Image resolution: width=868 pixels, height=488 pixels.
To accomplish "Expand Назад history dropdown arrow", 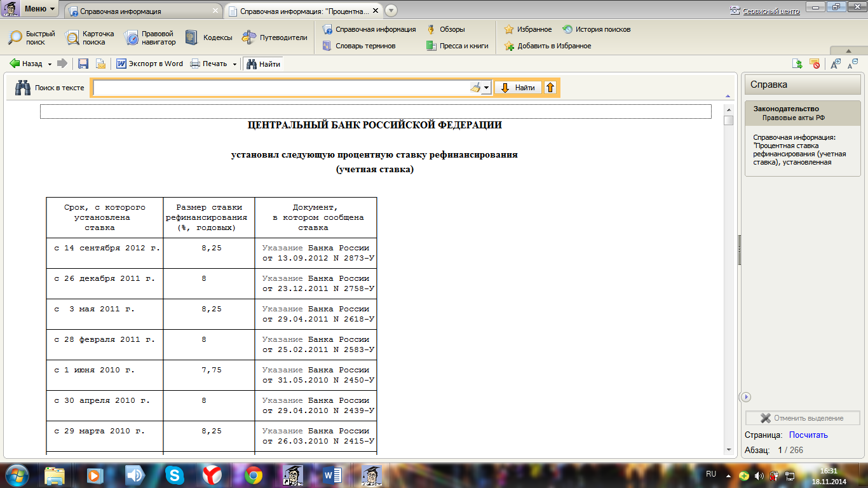I will tap(49, 64).
